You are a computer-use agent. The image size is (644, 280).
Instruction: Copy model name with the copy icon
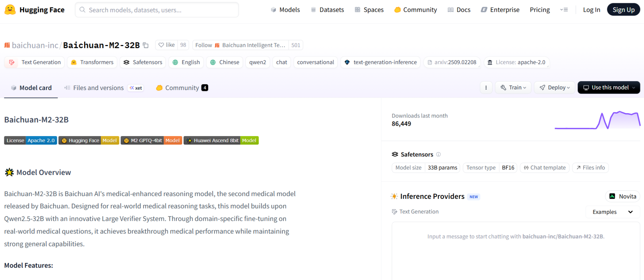point(146,45)
